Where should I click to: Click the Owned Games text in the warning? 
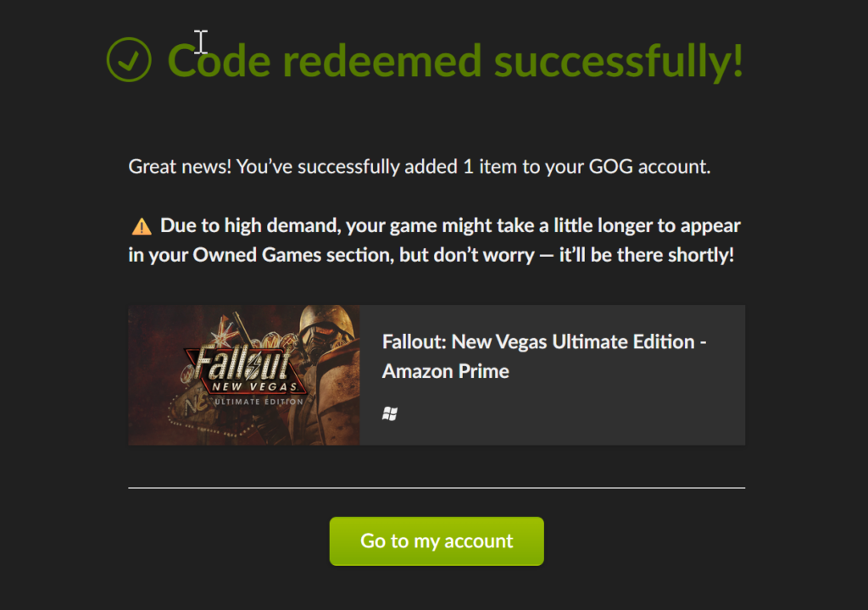click(246, 255)
